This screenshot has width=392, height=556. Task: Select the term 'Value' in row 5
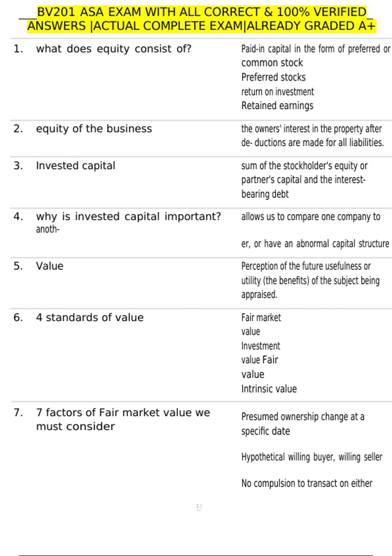pyautogui.click(x=50, y=266)
